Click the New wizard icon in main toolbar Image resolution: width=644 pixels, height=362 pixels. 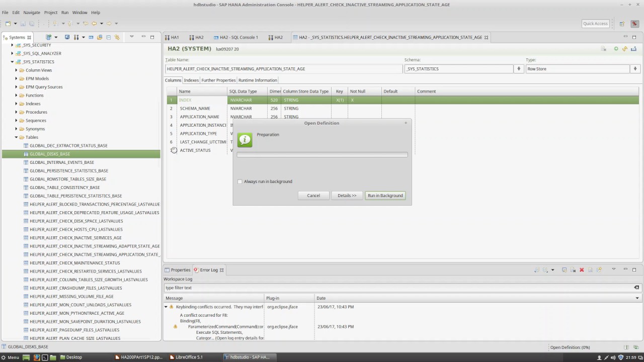click(8, 23)
